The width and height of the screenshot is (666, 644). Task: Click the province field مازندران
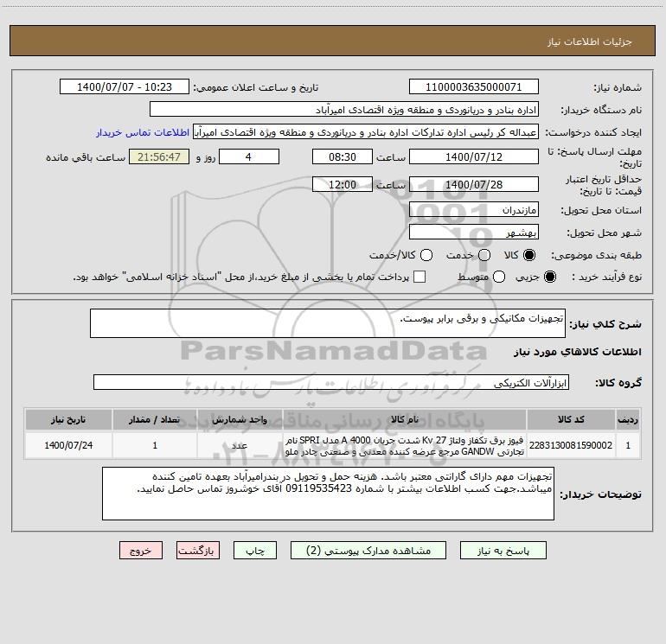(x=474, y=209)
